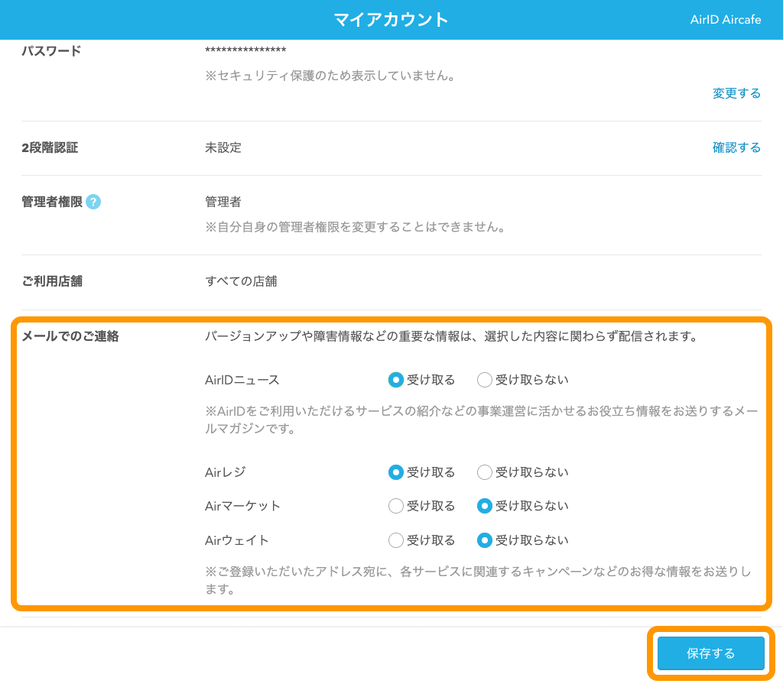
Task: Enable 受け取る for AirIDニュース
Action: coord(395,379)
